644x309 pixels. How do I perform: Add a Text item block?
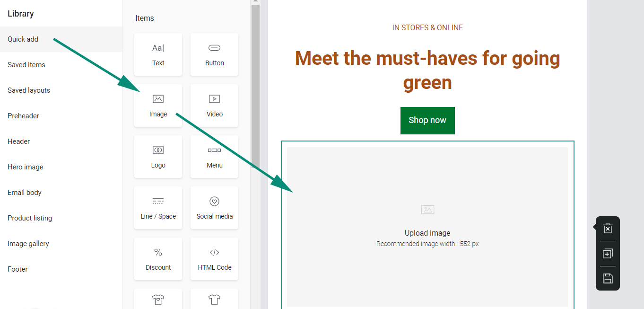click(158, 54)
